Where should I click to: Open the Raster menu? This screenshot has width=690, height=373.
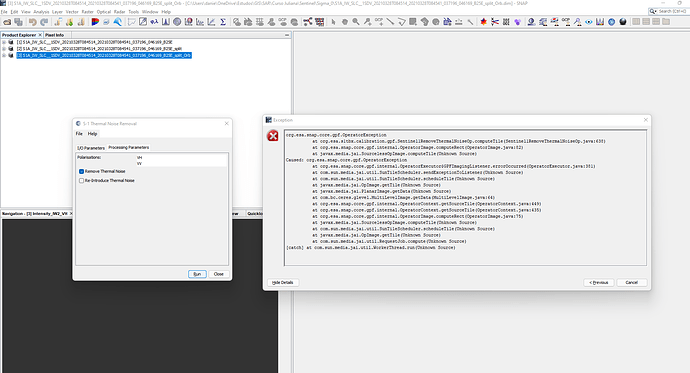(88, 12)
